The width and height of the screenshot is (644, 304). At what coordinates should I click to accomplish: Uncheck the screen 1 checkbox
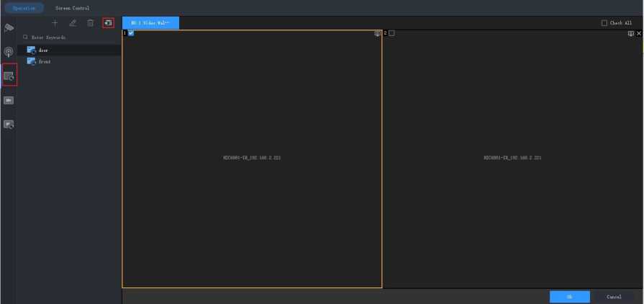[131, 33]
